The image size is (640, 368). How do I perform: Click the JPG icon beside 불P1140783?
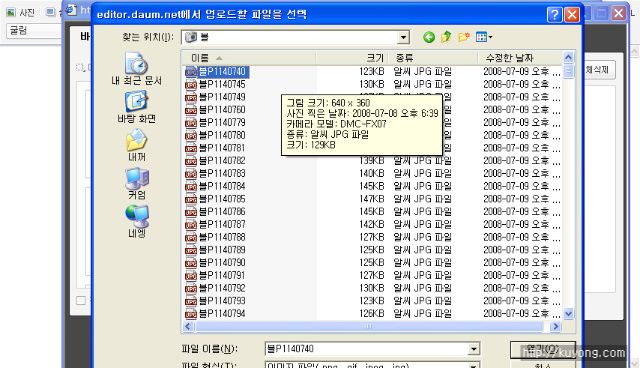point(191,174)
